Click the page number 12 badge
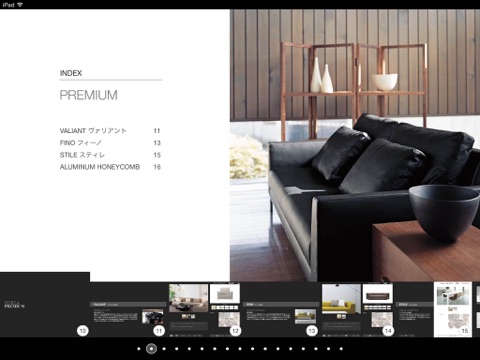Viewport: 480px width, 360px height. click(235, 331)
